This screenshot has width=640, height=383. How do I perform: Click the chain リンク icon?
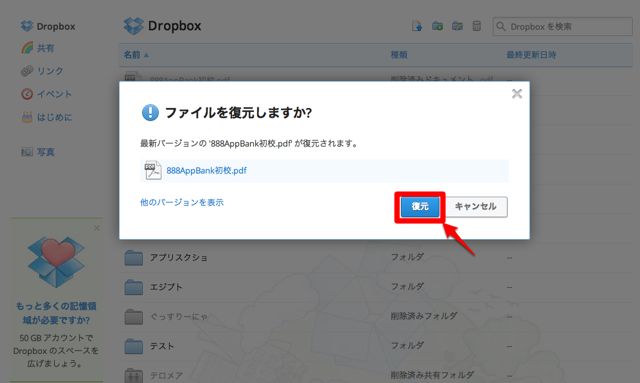tap(27, 71)
